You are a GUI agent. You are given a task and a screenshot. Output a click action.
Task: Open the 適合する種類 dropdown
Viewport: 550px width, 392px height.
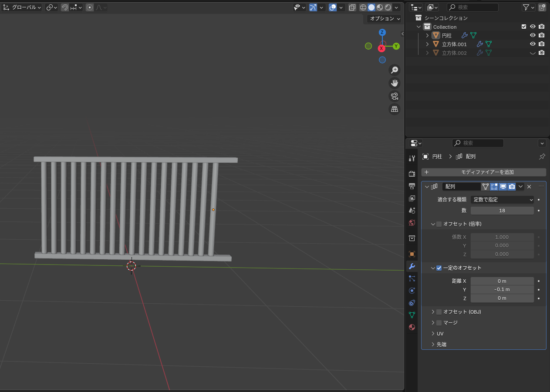(502, 200)
